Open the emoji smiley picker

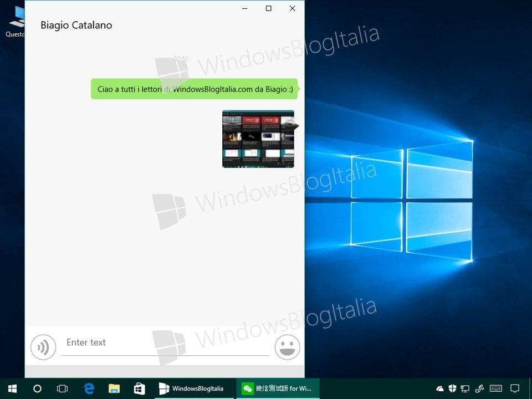[x=287, y=347]
